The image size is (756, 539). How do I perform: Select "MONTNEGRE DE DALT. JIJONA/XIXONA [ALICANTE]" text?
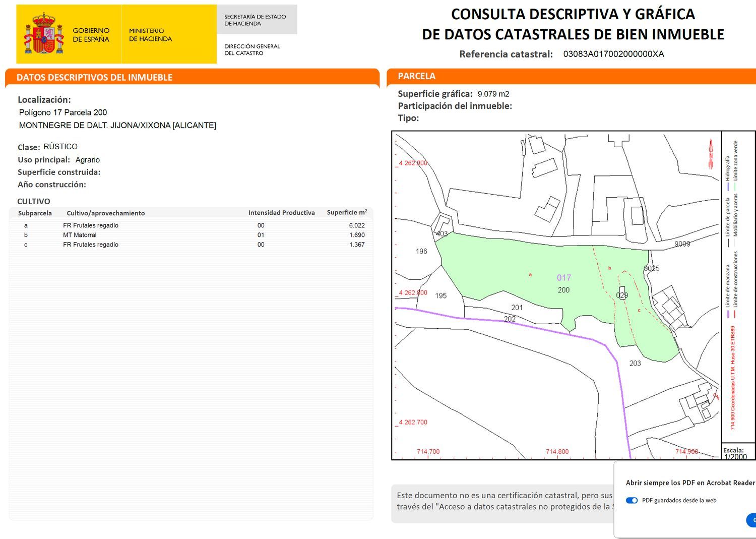117,125
